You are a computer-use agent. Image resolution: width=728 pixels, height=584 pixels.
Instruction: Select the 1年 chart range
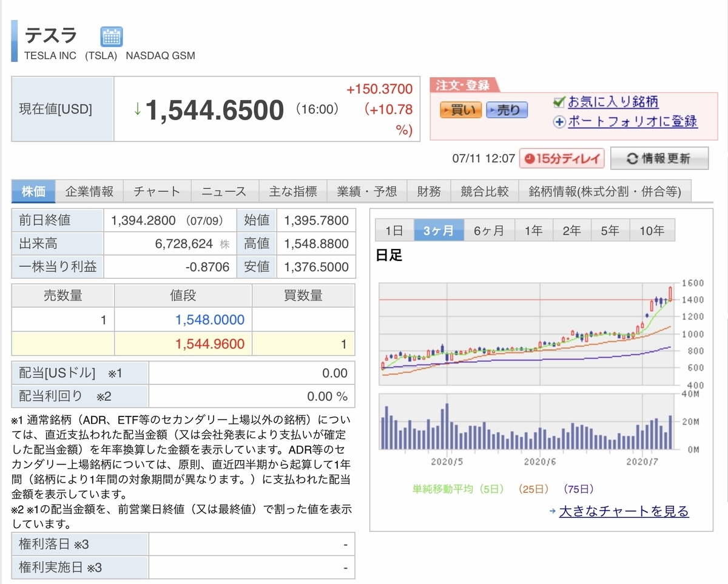(533, 231)
